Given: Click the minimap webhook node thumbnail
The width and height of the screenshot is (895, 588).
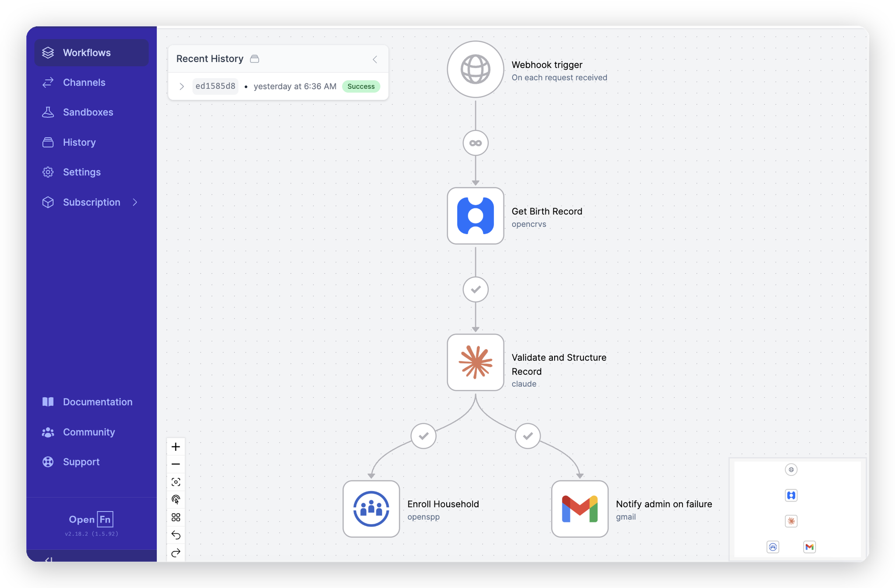Looking at the screenshot, I should tap(791, 470).
